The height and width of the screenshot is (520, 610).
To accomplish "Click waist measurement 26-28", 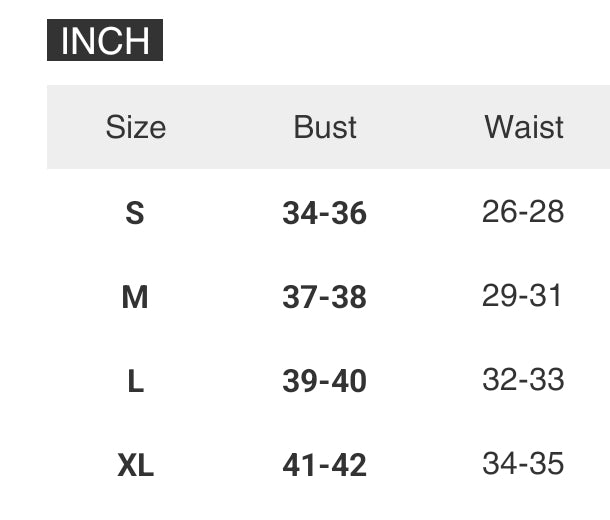I will click(x=523, y=212).
